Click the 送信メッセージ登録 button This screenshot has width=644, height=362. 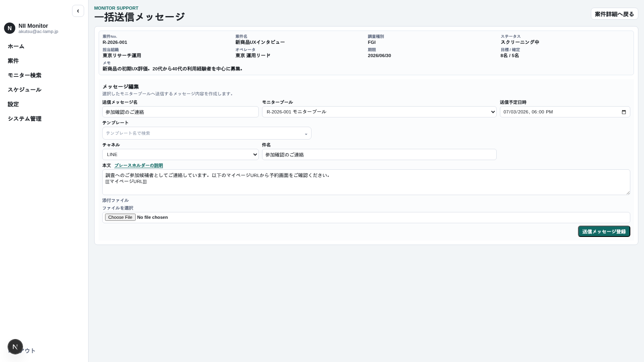click(604, 231)
